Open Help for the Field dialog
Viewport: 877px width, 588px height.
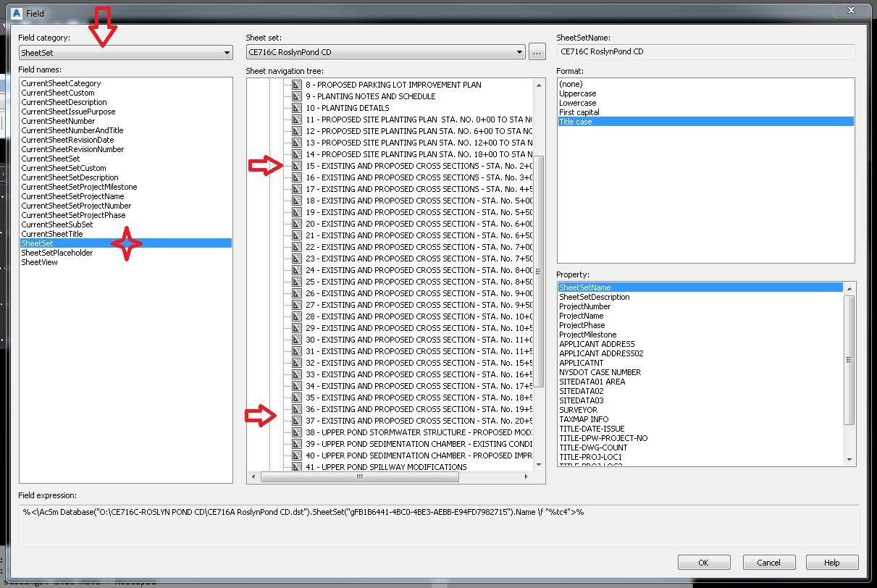click(831, 562)
